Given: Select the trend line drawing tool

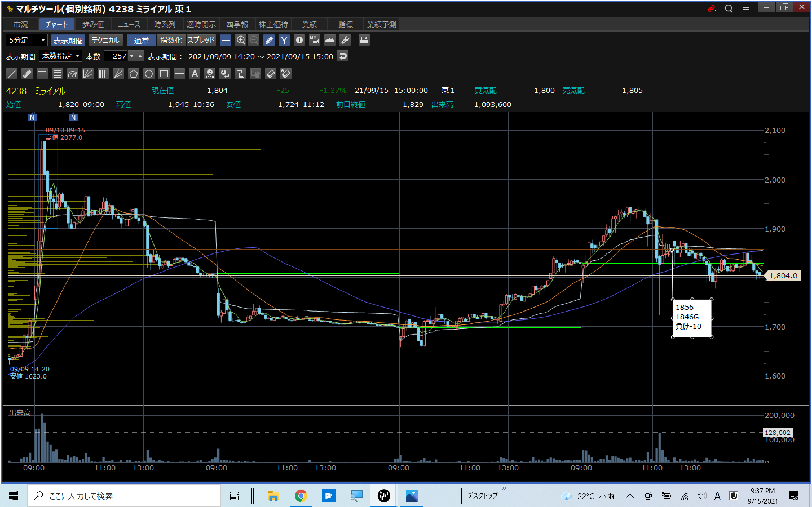Looking at the screenshot, I should pos(12,74).
